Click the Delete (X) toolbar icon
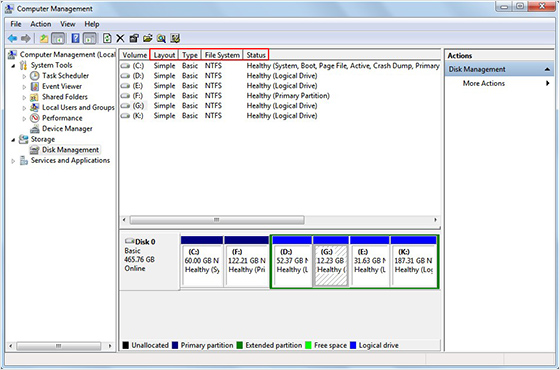This screenshot has width=560, height=370. (x=120, y=38)
